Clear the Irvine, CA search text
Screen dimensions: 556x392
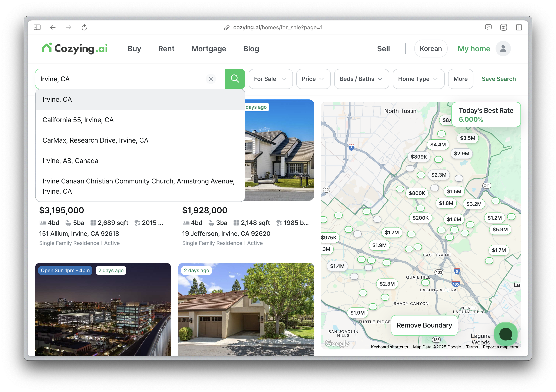pyautogui.click(x=211, y=79)
